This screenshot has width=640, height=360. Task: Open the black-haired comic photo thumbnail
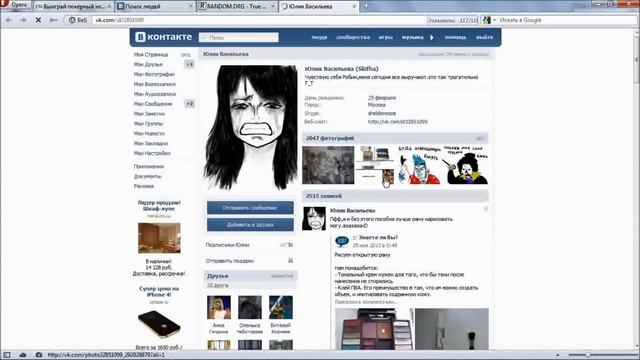pyautogui.click(x=467, y=165)
